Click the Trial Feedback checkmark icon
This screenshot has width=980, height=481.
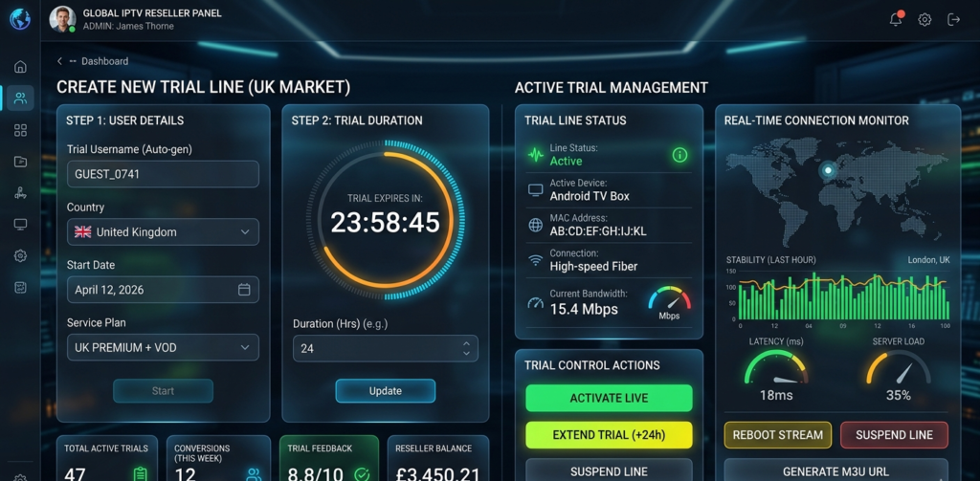click(362, 474)
